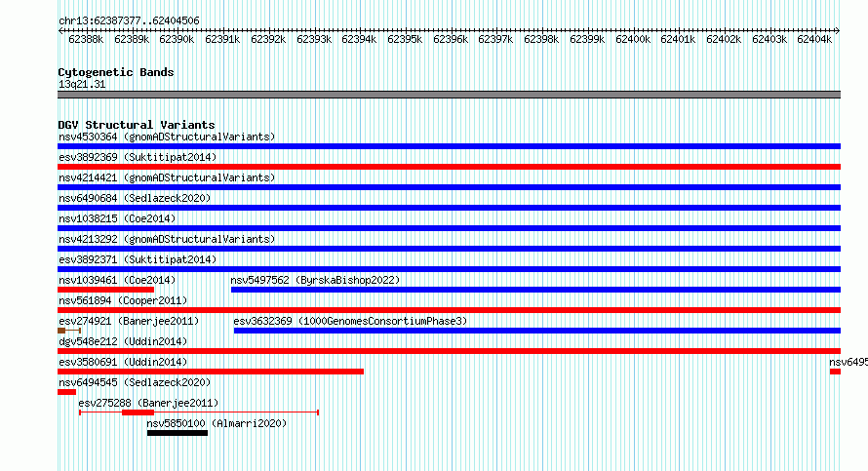Screen dimensions: 868x471
Task: Click the 62389k ruler position
Action: tap(132, 39)
